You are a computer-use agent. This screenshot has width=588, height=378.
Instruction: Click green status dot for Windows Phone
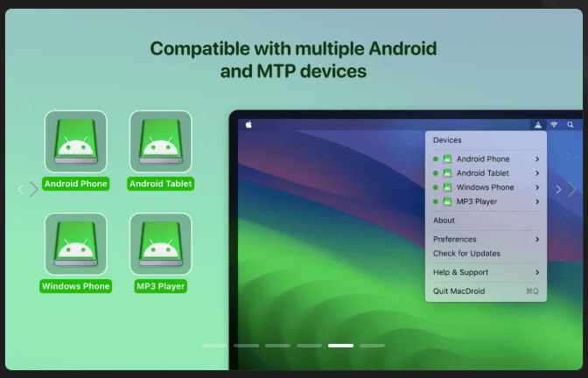(436, 187)
